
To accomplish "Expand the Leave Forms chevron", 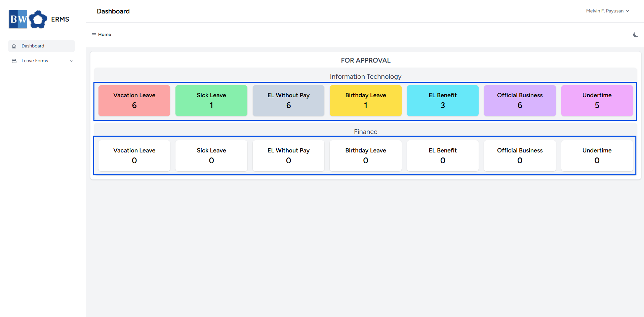I will coord(72,61).
